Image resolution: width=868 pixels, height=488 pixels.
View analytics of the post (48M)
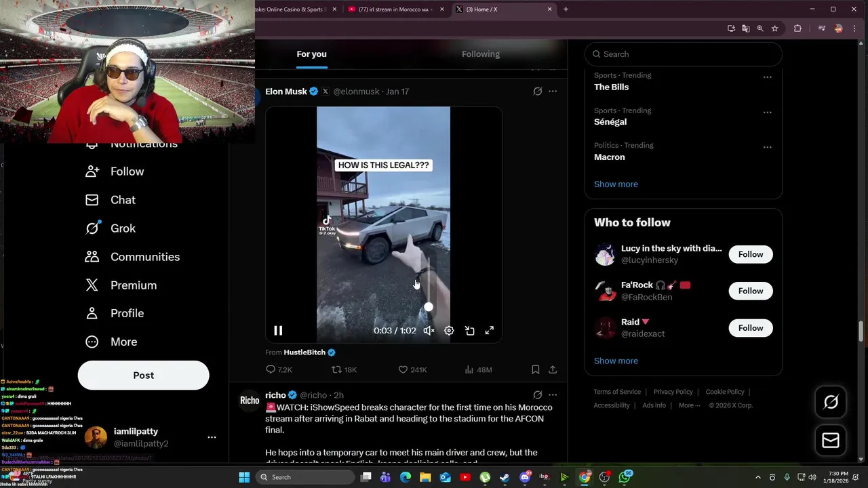(x=478, y=369)
